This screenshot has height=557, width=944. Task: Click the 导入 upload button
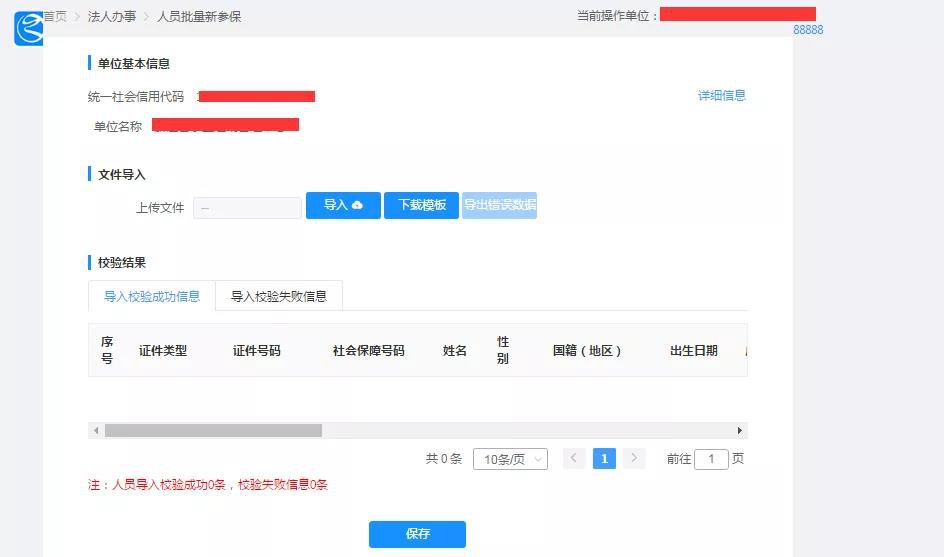point(343,205)
